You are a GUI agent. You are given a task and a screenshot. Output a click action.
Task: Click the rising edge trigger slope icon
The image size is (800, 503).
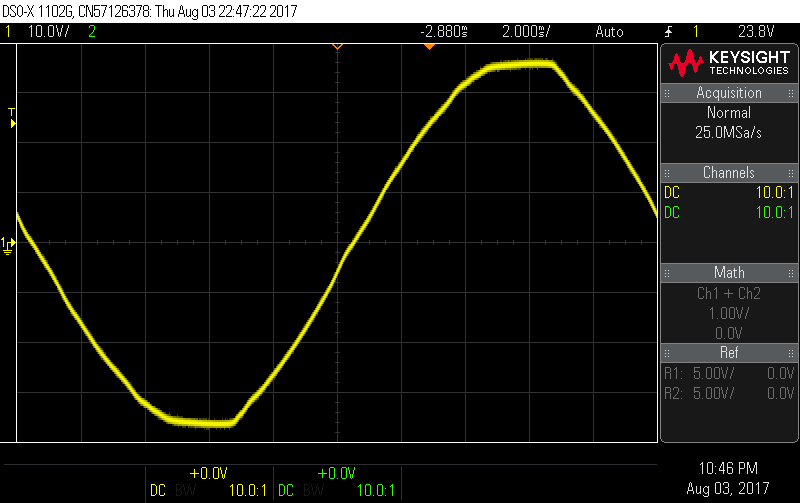pos(668,32)
